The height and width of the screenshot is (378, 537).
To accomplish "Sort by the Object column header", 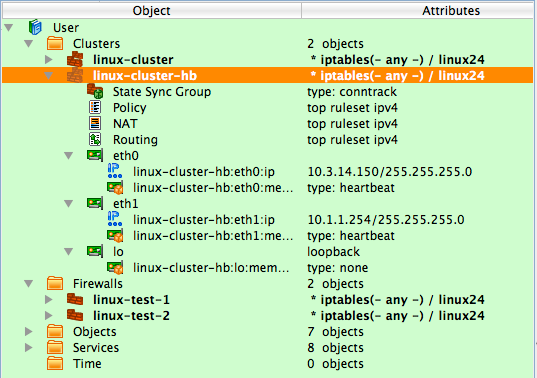I will point(151,10).
